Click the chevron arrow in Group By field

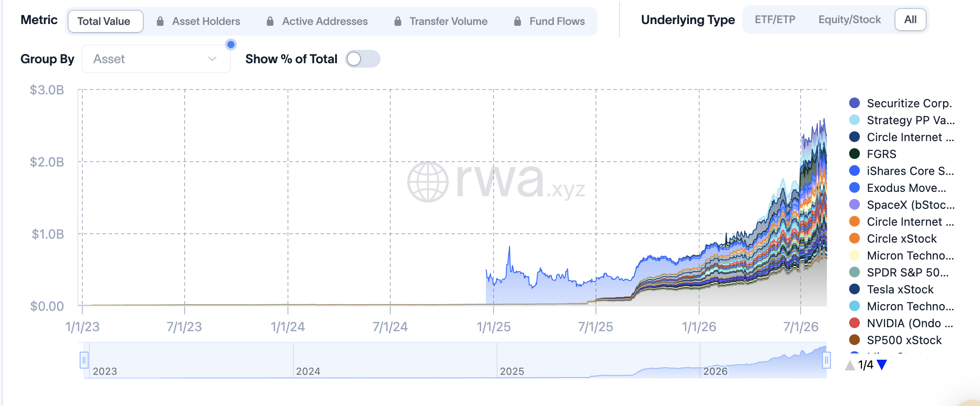[x=212, y=59]
